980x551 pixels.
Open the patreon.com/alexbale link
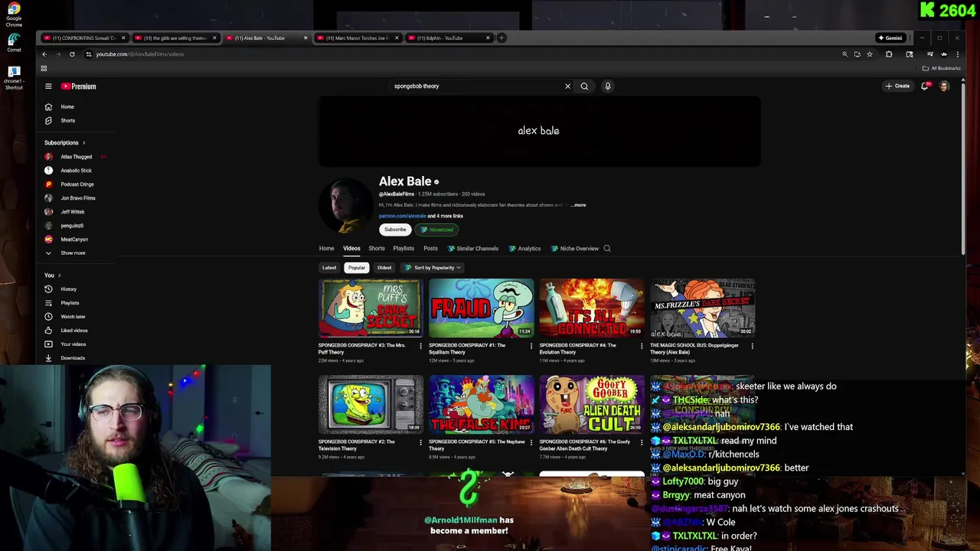click(402, 216)
